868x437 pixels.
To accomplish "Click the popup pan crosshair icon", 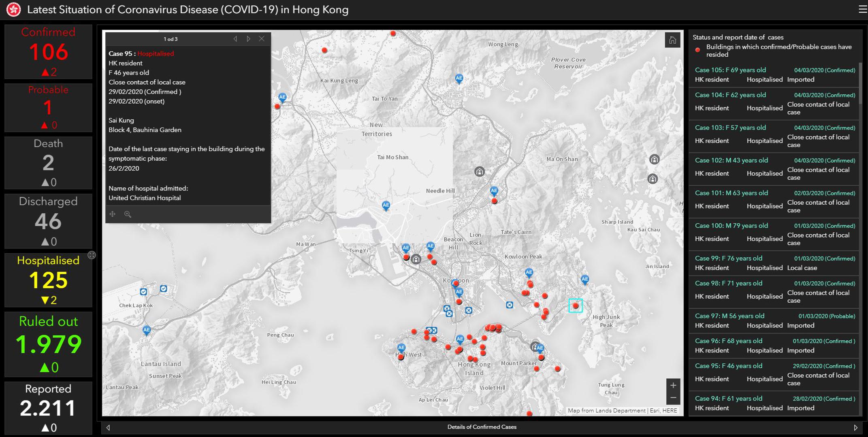I will [x=113, y=214].
